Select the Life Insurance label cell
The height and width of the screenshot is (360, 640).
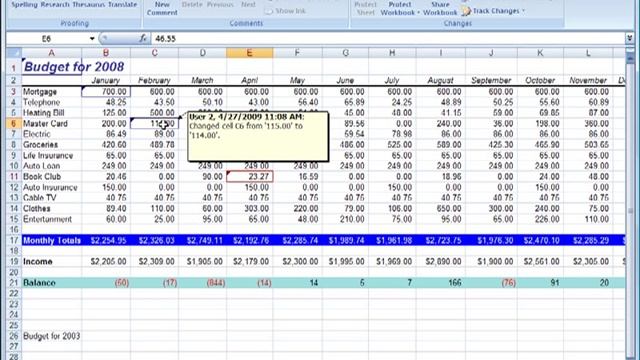pos(51,155)
